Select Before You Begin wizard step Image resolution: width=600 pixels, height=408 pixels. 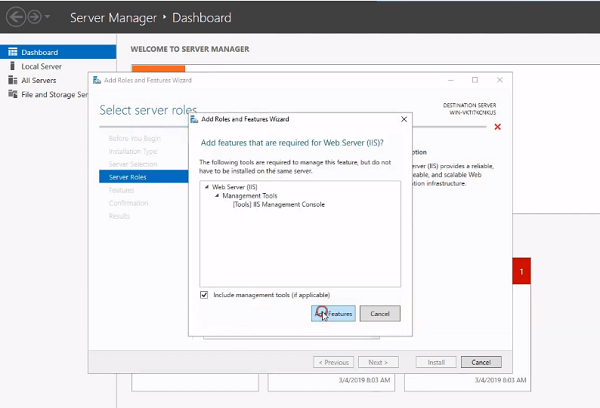pos(135,138)
